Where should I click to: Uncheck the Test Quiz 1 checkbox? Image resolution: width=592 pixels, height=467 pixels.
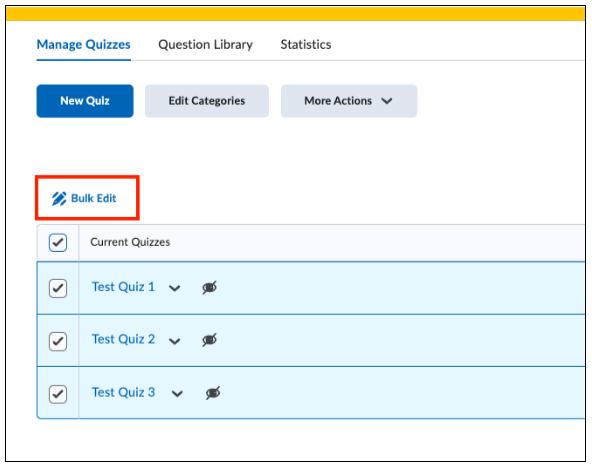click(x=58, y=288)
